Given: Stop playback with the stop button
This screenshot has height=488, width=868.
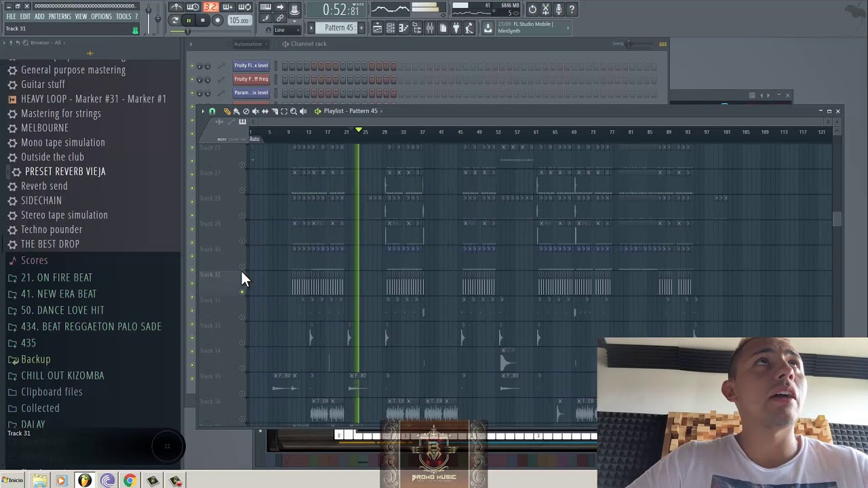Looking at the screenshot, I should (x=202, y=20).
